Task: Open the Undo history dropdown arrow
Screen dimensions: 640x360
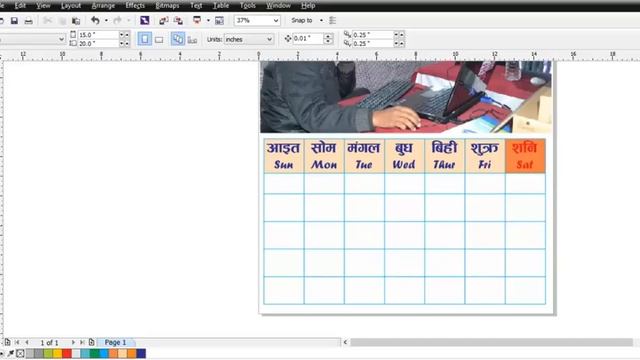Action: click(106, 20)
